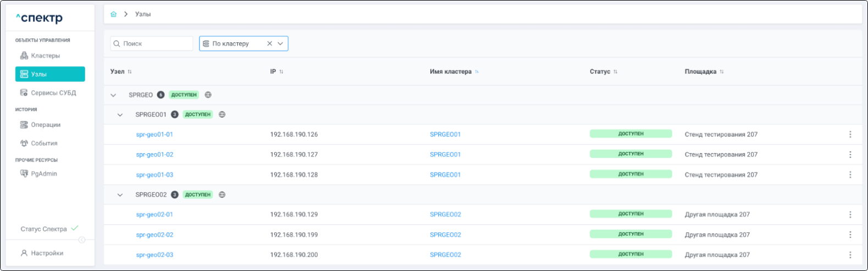
Task: Click the count badge beside SPRGEO
Action: 161,95
